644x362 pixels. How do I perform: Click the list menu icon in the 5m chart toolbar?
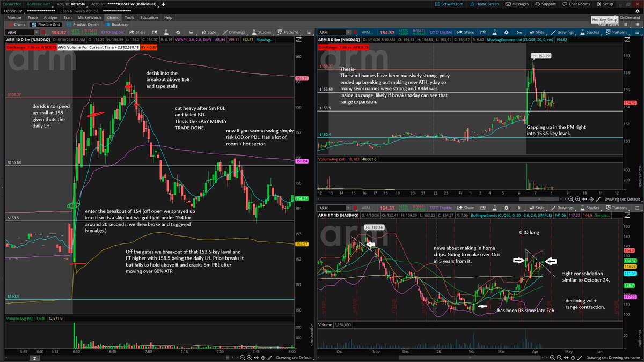pos(637,32)
